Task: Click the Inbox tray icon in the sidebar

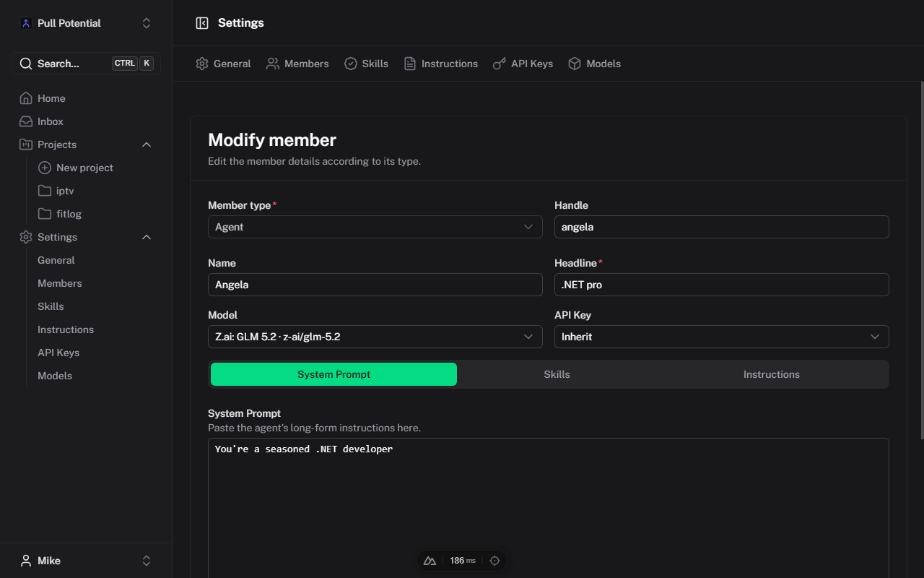Action: 26,121
